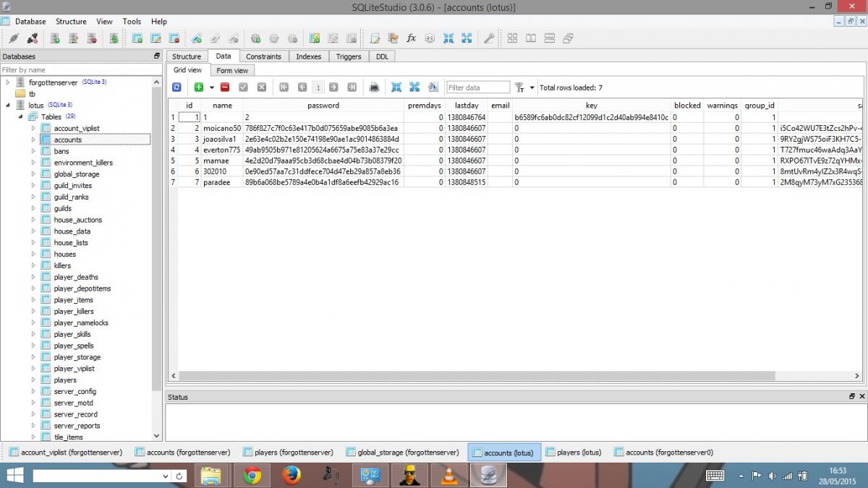Switch to the Triggers tab
Screen dimensions: 868x488
(x=349, y=56)
